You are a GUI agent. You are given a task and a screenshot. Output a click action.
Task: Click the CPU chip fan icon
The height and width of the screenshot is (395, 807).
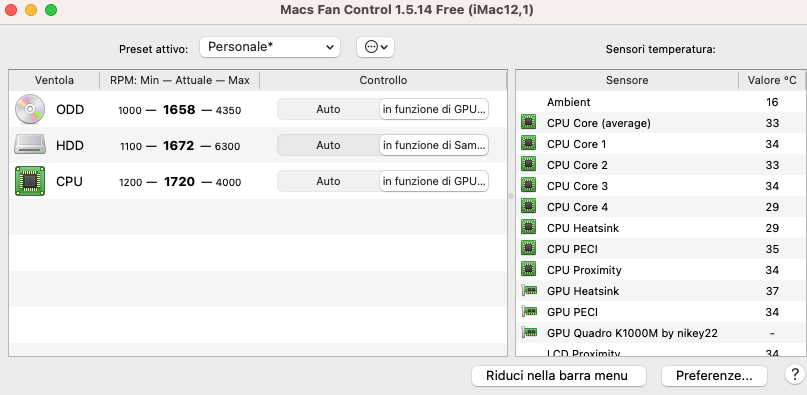click(x=30, y=181)
